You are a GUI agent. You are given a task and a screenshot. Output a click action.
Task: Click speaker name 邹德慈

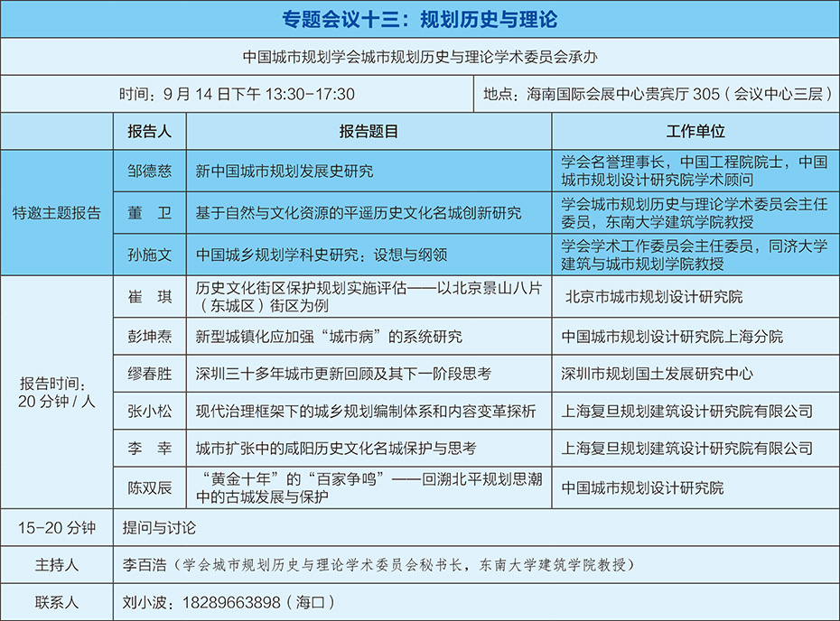coord(149,171)
